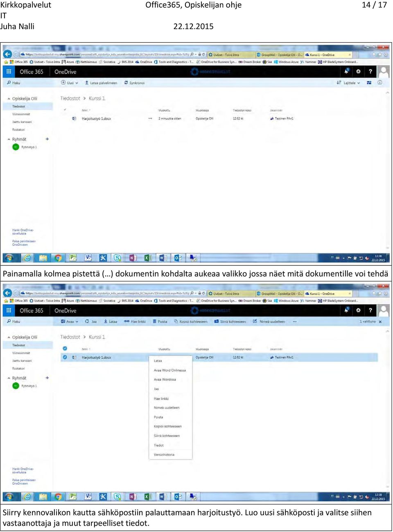The width and height of the screenshot is (393, 532).
Task: Open help question mark in the lower screenshot
Action: 370,310
